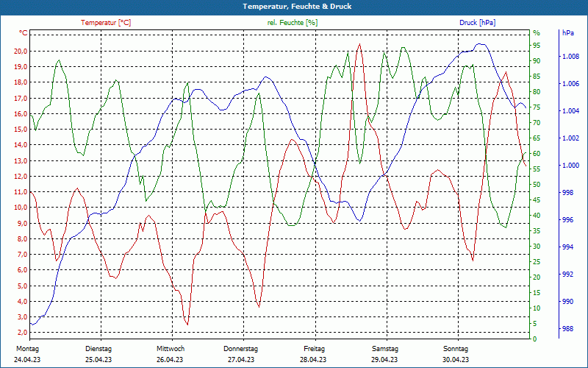Click the '10,0' temperature axis value

click(21, 208)
